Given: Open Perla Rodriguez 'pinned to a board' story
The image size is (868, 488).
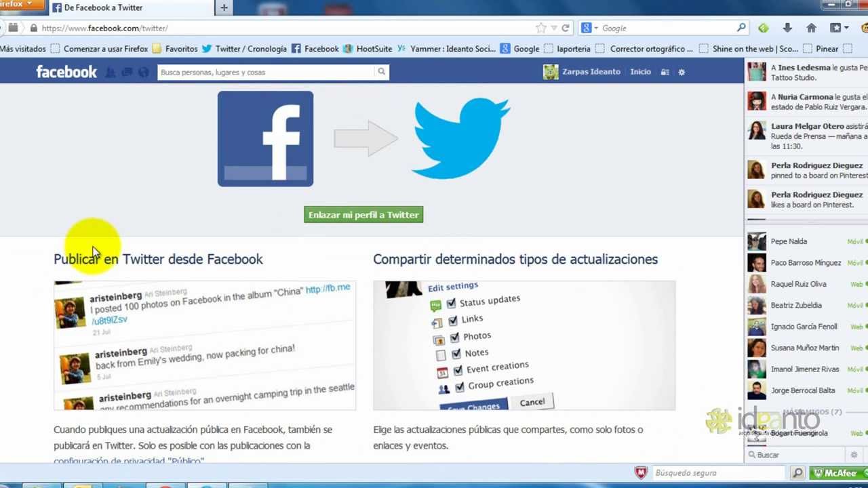Looking at the screenshot, I should [x=806, y=170].
